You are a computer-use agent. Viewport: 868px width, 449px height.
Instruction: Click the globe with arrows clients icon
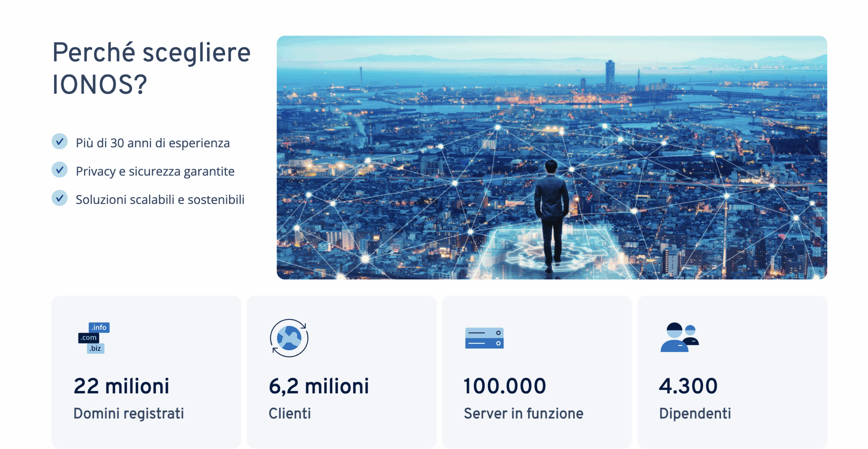pos(289,338)
